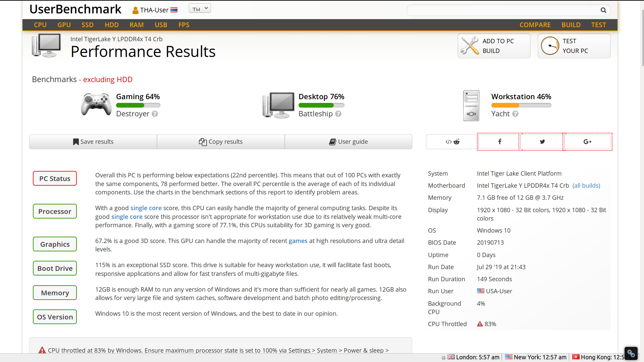Click the Workstation 46% progress bar
Image resolution: width=644 pixels, height=362 pixels.
(x=521, y=105)
